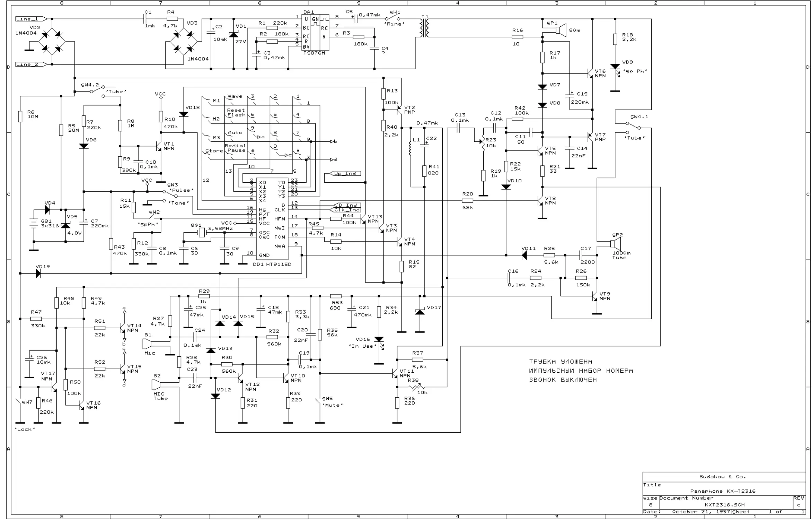Select the Line_2 port label
Image resolution: width=812 pixels, height=520 pixels.
(x=31, y=64)
